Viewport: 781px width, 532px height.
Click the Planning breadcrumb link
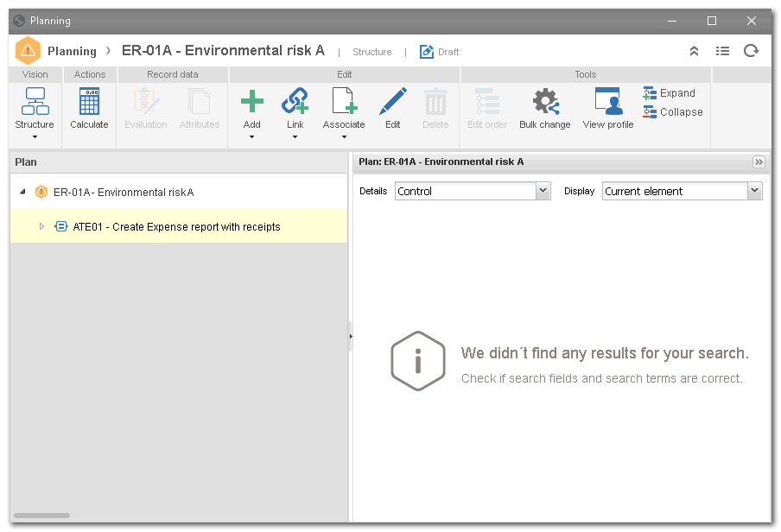point(73,51)
